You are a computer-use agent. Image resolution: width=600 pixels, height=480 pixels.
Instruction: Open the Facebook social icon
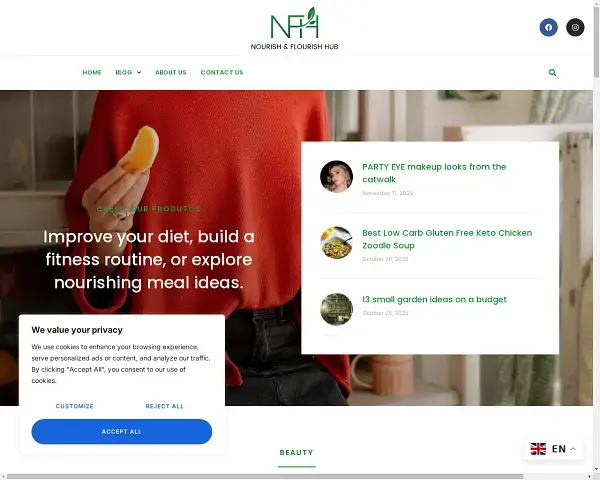pyautogui.click(x=548, y=27)
